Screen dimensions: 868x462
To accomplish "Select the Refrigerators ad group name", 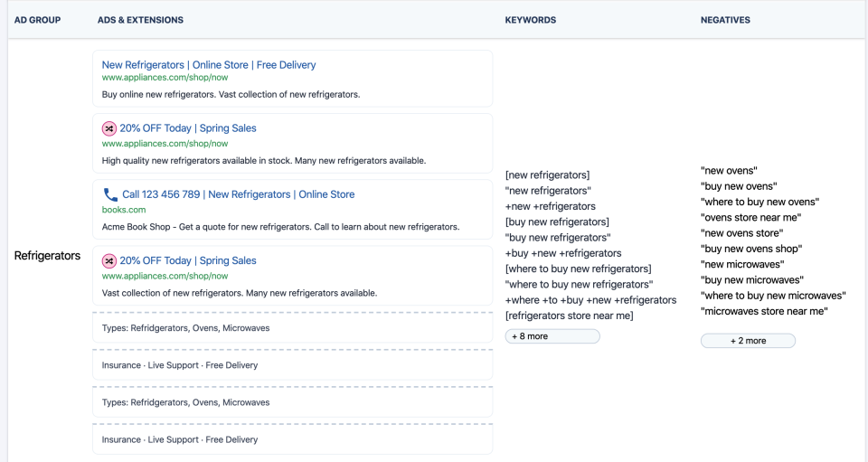I will (x=47, y=256).
